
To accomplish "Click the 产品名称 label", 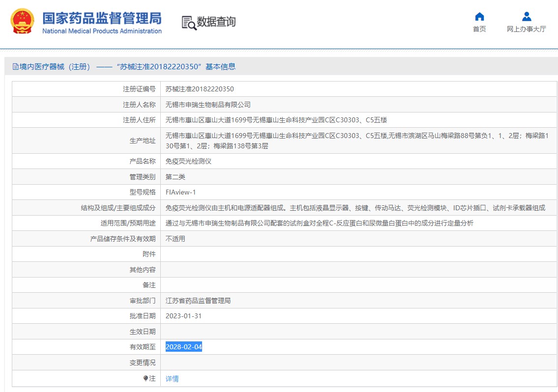I will coord(143,161).
